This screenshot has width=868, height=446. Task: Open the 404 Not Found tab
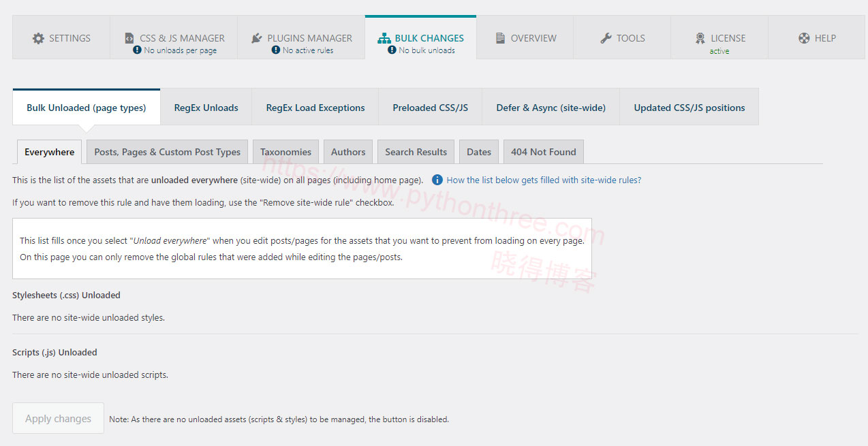click(x=544, y=152)
